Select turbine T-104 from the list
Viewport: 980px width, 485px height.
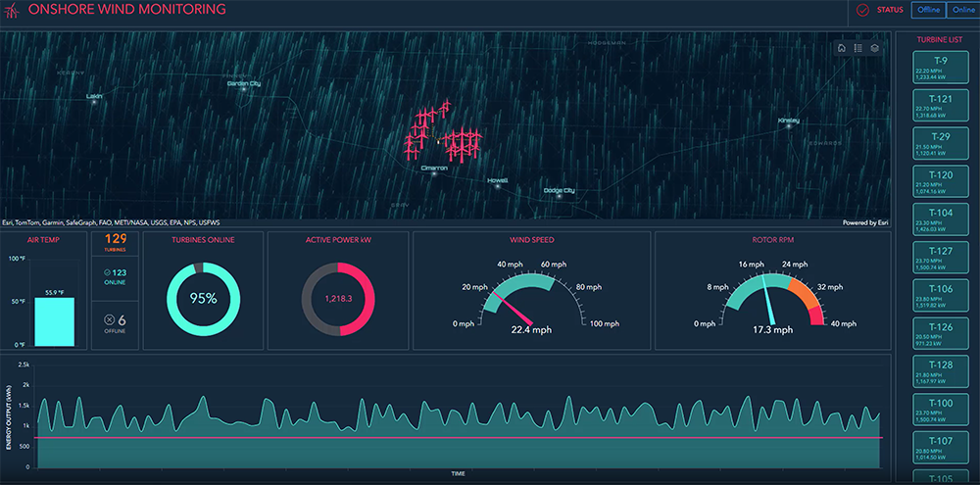(940, 218)
